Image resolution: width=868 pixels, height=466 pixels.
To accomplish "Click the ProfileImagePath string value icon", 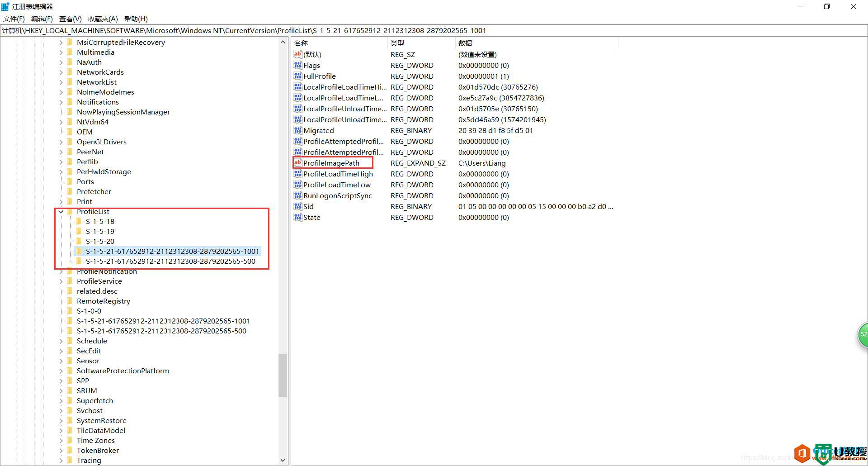I will tap(297, 163).
